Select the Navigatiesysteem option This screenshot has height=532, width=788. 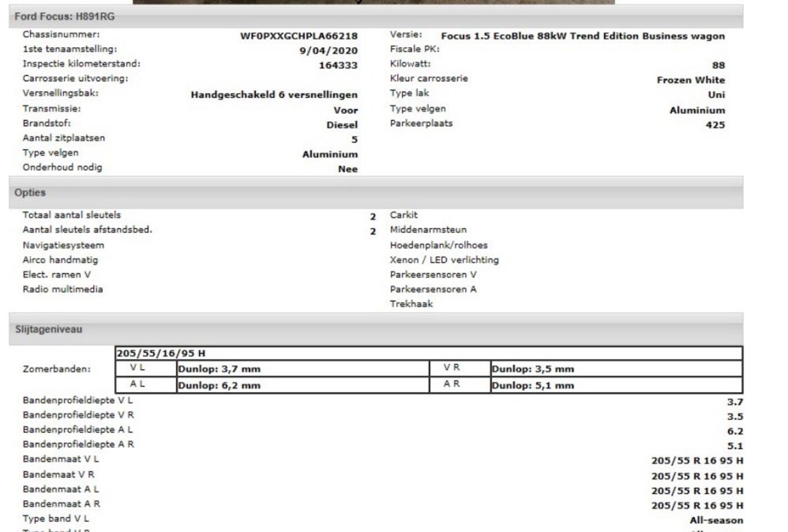[x=63, y=245]
